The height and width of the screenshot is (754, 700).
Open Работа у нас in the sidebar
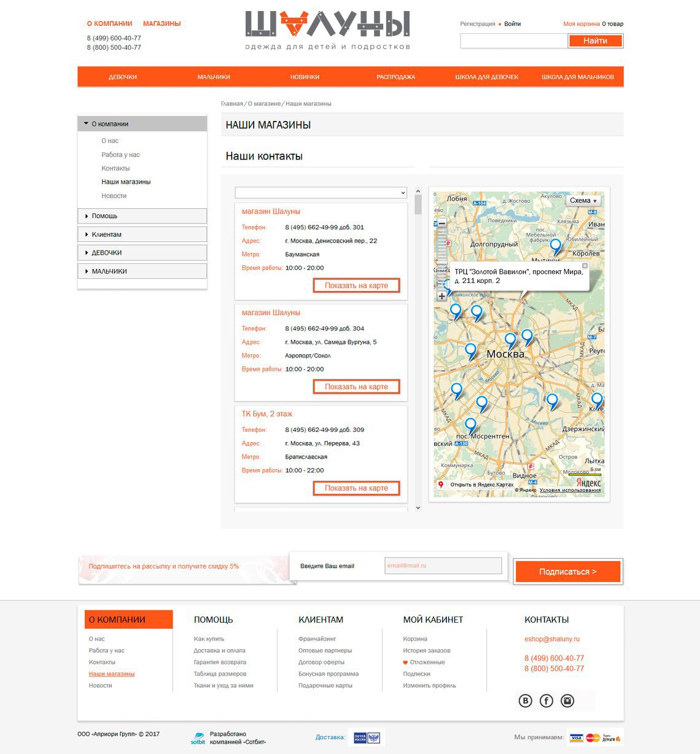tap(121, 155)
